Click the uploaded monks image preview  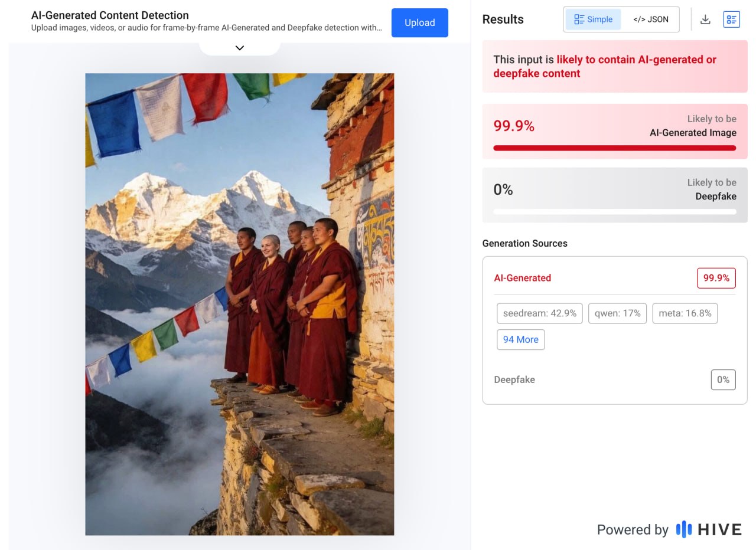click(x=239, y=304)
